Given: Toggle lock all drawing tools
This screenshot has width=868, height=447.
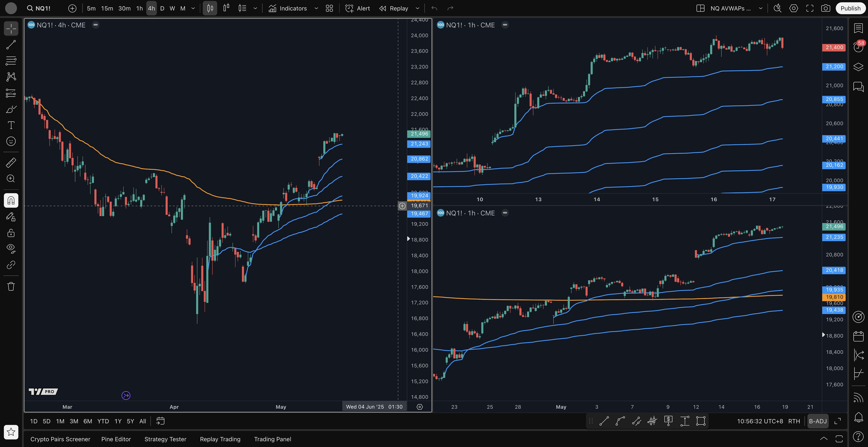Looking at the screenshot, I should pyautogui.click(x=11, y=233).
